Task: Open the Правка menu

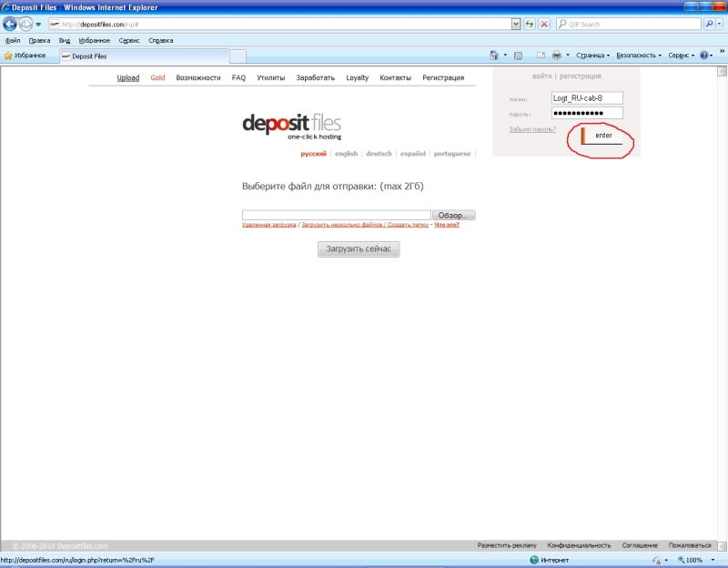Action: 39,40
